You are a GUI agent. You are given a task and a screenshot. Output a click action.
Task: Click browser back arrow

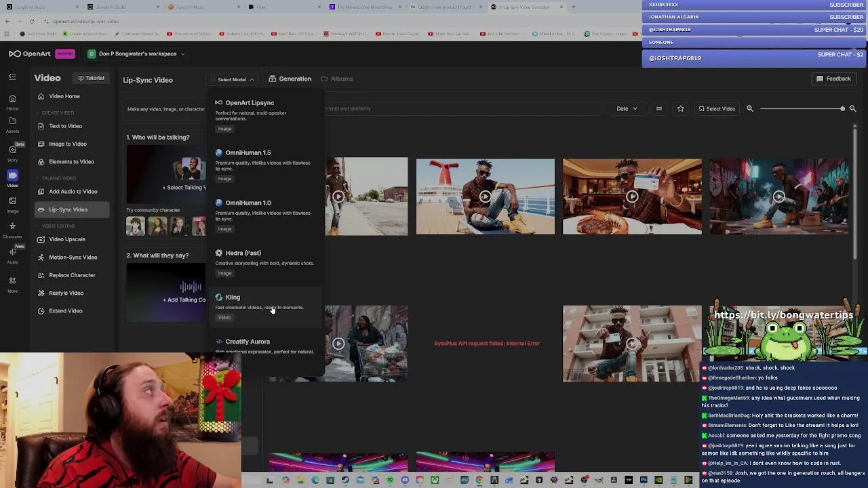click(x=7, y=21)
